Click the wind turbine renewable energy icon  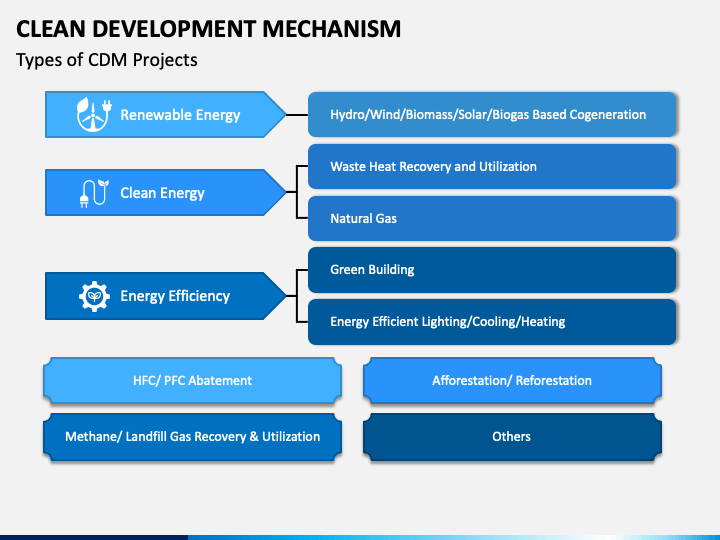point(94,114)
